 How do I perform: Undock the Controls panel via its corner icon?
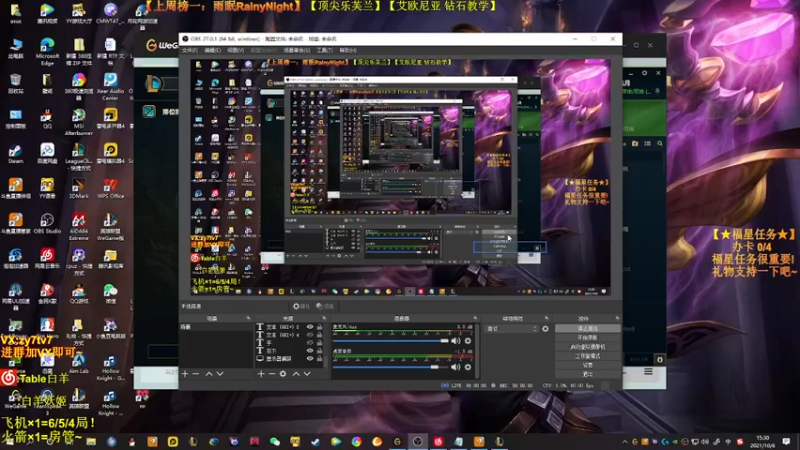[x=617, y=318]
